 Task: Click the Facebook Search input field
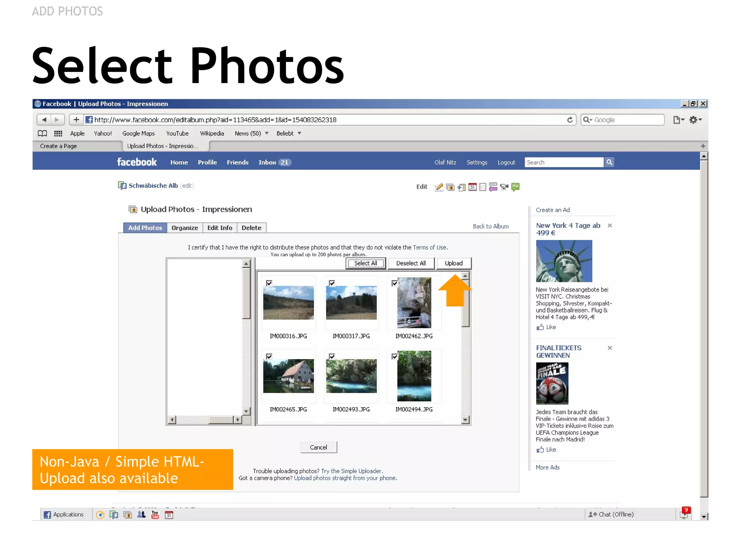[564, 162]
